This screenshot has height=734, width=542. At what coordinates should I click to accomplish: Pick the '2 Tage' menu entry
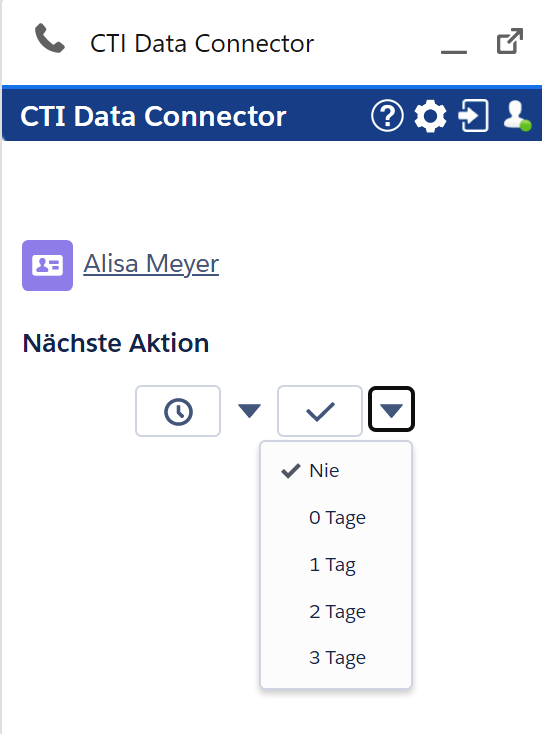336,611
